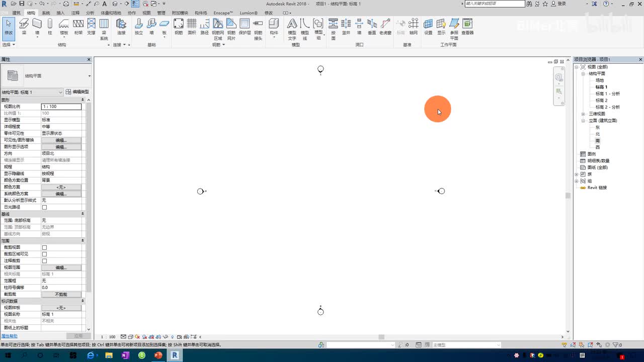This screenshot has height=362, width=644.
Task: Click the Windows Start button
Action: [x=7, y=355]
